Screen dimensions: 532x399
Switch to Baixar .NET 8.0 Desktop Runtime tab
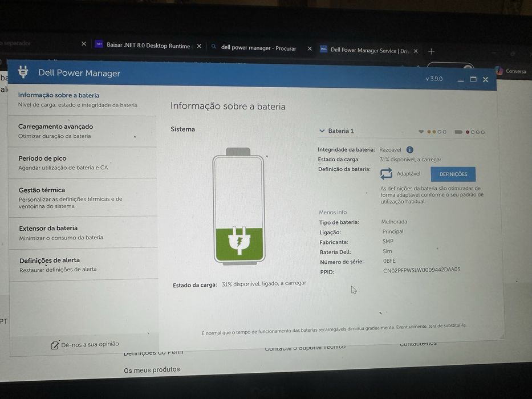point(148,46)
